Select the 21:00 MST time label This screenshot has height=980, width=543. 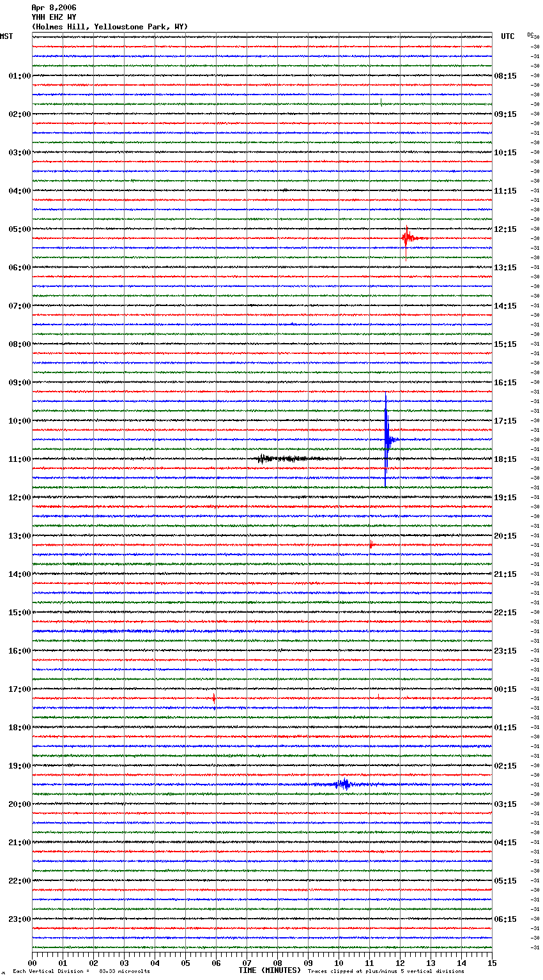click(19, 843)
